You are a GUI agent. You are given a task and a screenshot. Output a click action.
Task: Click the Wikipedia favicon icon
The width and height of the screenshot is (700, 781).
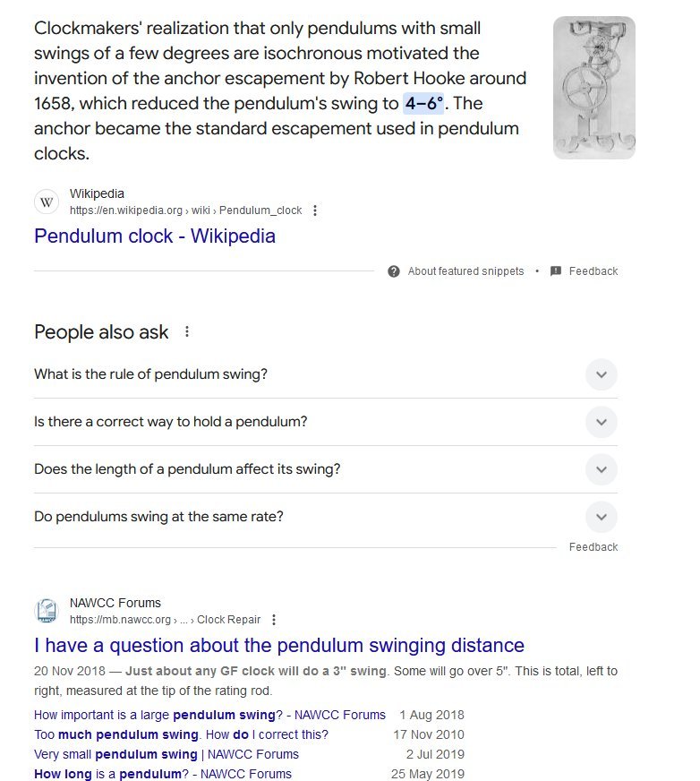47,202
